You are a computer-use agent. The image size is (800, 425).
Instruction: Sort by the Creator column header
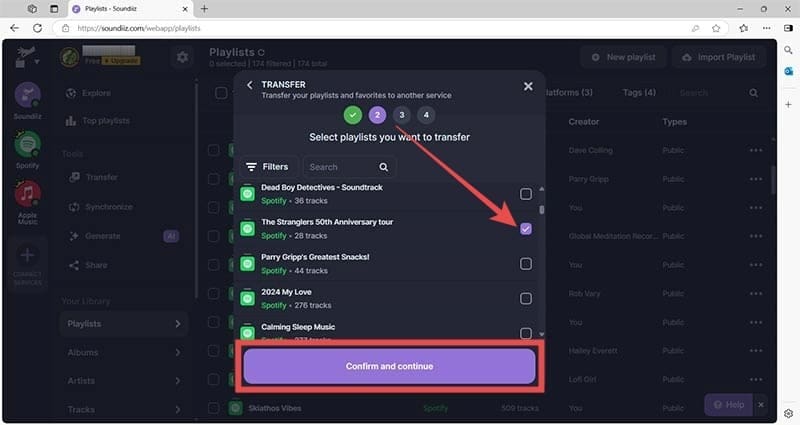[x=584, y=122]
